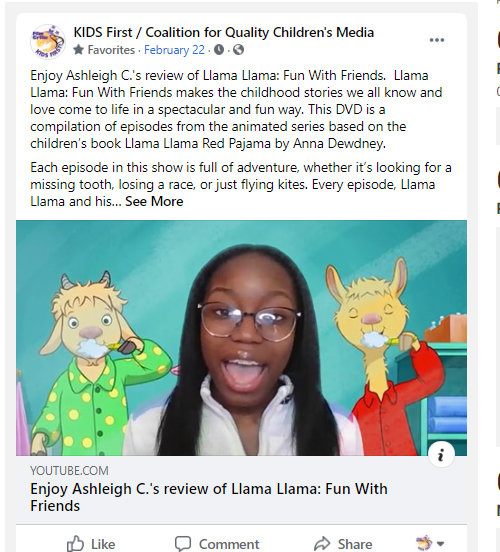Open the acting-as profile dropdown arrow
The height and width of the screenshot is (552, 500).
click(440, 544)
